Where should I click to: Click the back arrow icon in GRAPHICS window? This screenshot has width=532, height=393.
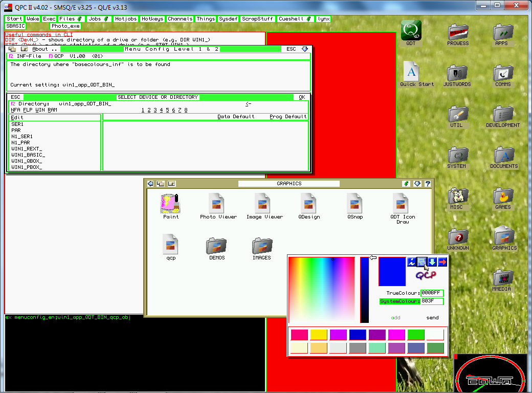coord(150,184)
